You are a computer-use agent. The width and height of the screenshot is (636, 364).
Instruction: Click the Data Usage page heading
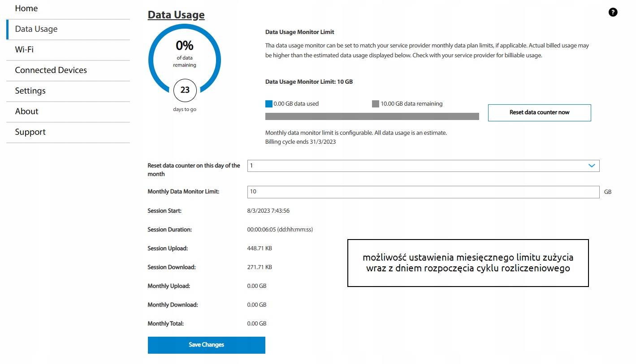tap(176, 15)
